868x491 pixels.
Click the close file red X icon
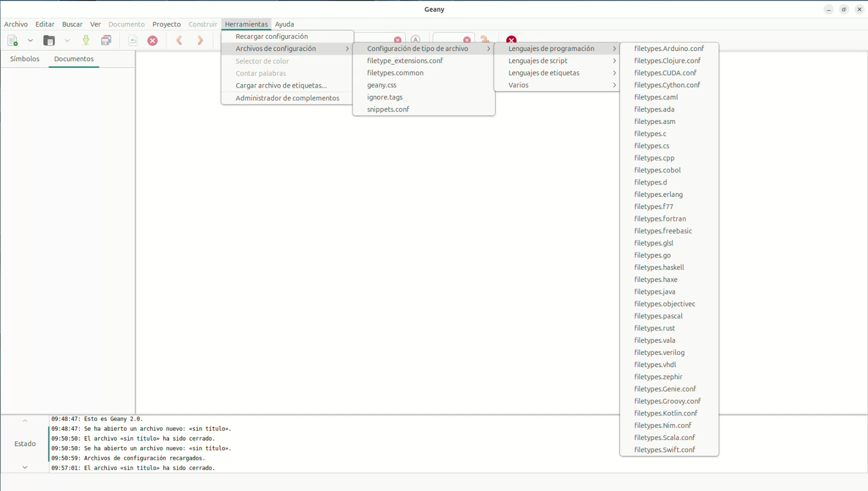[x=153, y=41]
